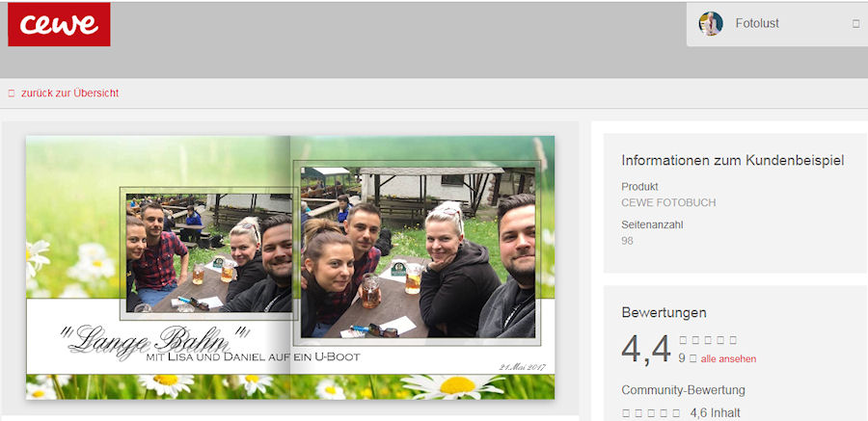This screenshot has height=421, width=868.
Task: Click the 'CEWE FOTOBUCH' product name
Action: click(668, 202)
